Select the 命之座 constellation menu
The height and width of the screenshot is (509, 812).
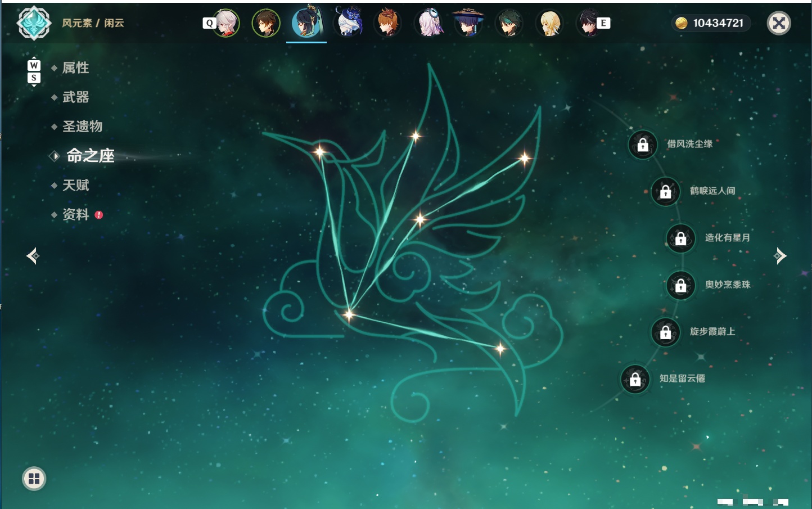90,156
